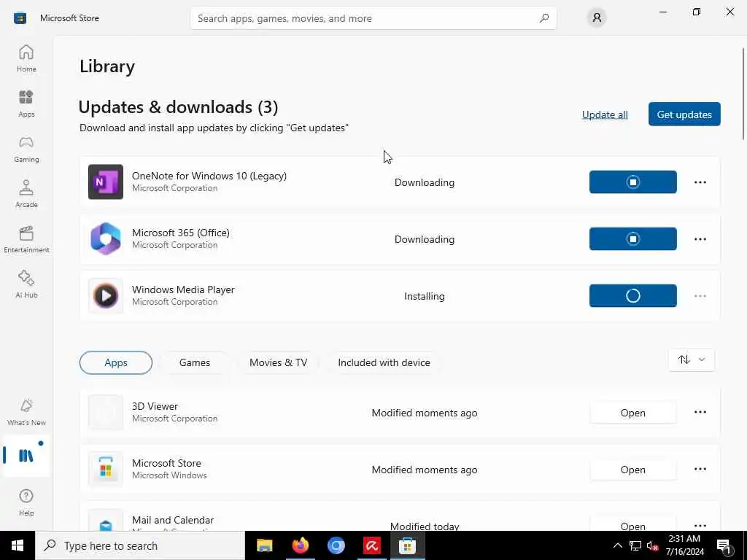Viewport: 747px width, 560px height.
Task: Go to Home in the sidebar
Action: [x=26, y=58]
